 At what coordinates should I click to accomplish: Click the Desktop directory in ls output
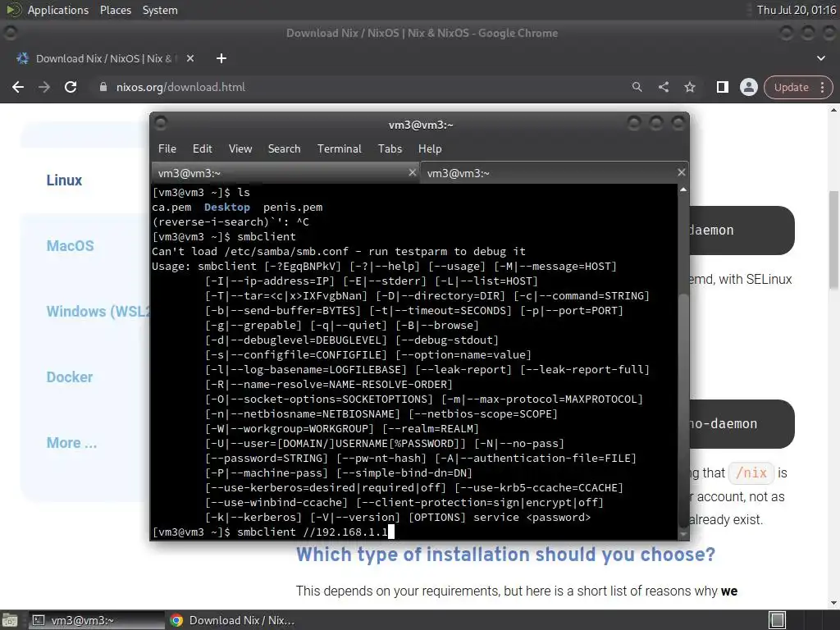pyautogui.click(x=227, y=208)
